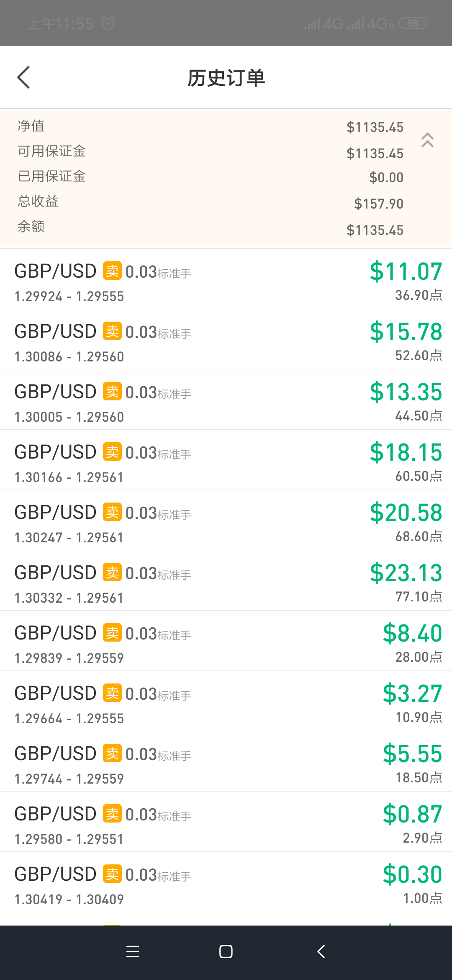Open the order priced 1.30166 - 1.29561
This screenshot has width=452, height=980.
tap(226, 460)
